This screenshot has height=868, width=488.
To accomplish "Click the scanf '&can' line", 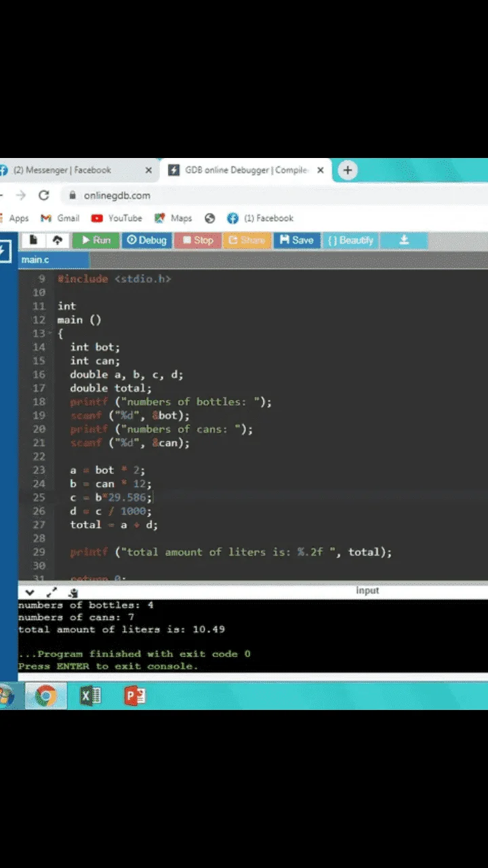I will click(129, 443).
